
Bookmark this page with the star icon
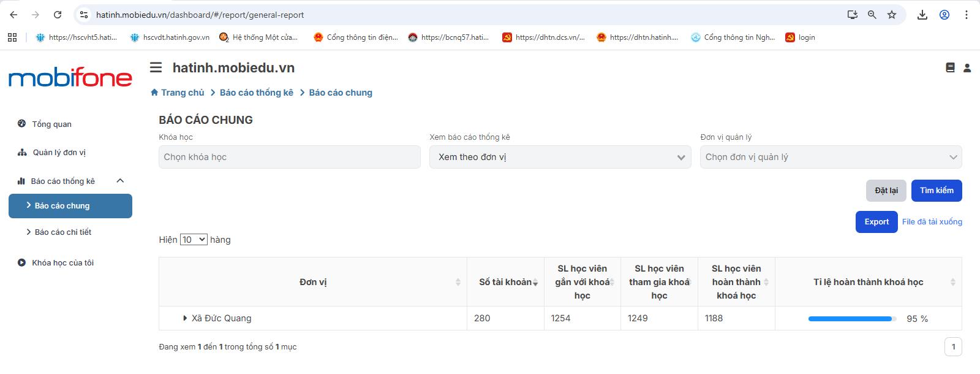click(892, 15)
